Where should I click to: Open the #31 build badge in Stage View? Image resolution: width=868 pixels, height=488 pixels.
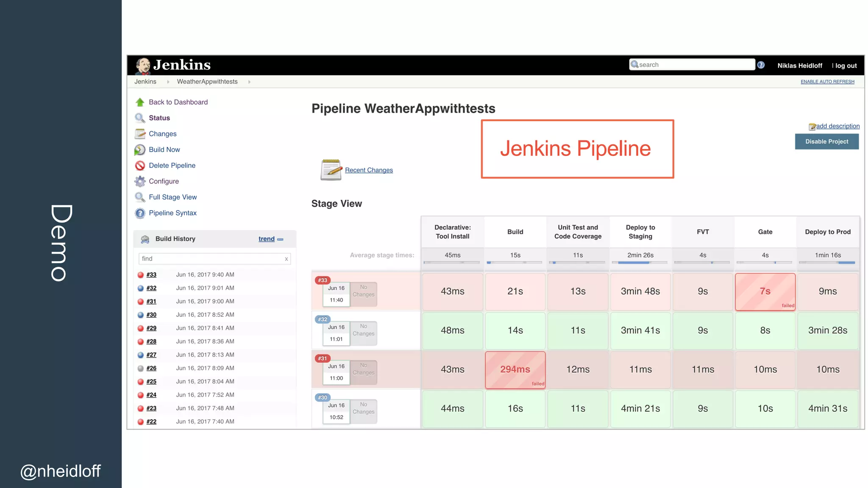[323, 358]
